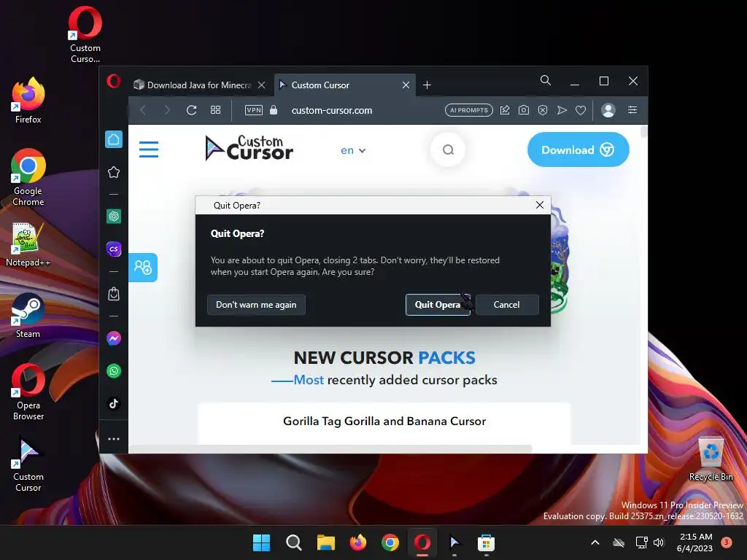Open the flow send arrow icon
The width and height of the screenshot is (747, 560).
pos(562,111)
